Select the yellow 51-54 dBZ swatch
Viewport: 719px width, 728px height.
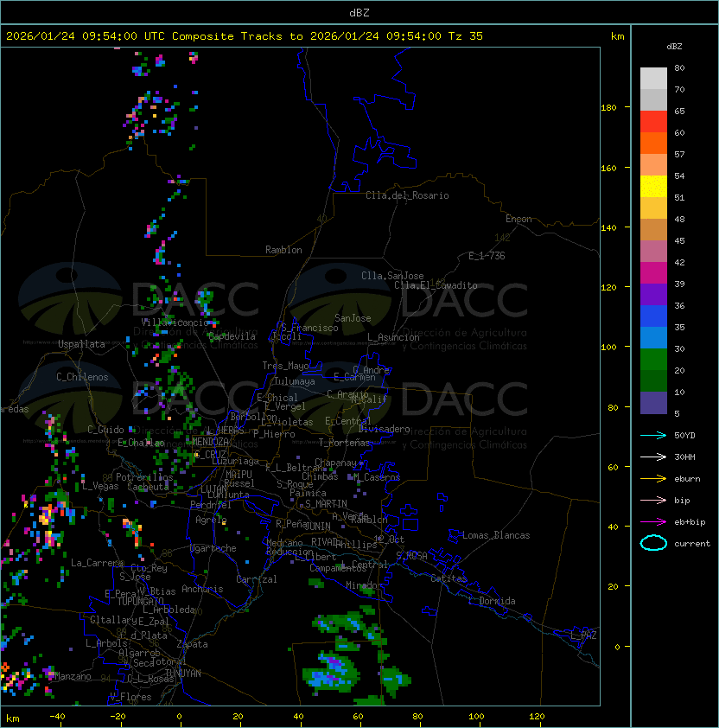point(653,187)
